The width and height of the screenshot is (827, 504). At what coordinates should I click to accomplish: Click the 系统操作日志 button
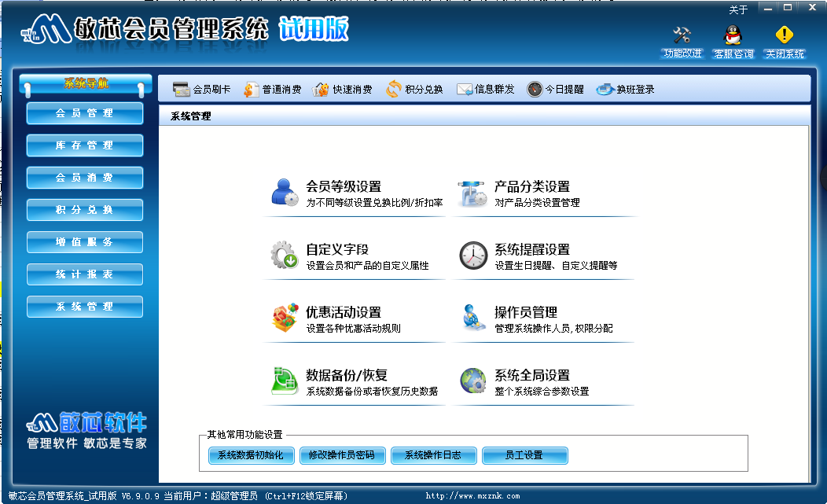coord(433,455)
